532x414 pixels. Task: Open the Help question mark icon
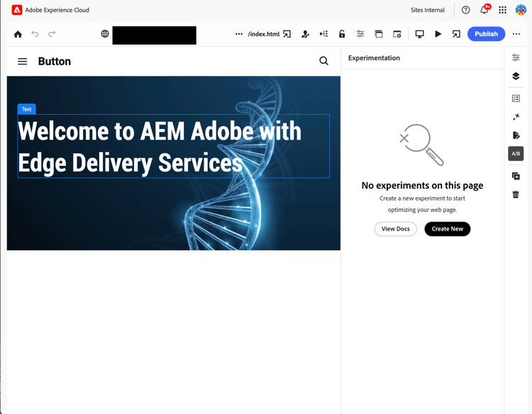coord(465,10)
